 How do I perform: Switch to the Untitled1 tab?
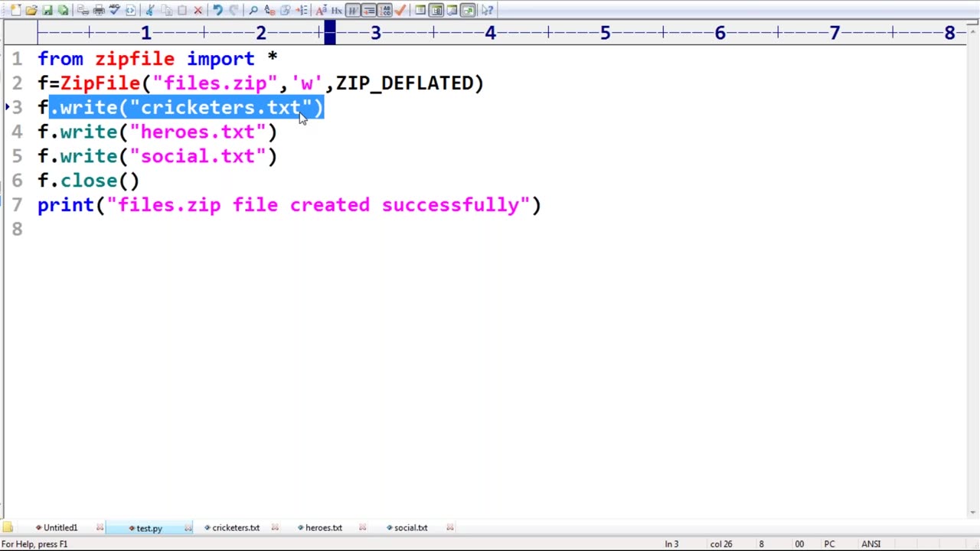[x=60, y=528]
